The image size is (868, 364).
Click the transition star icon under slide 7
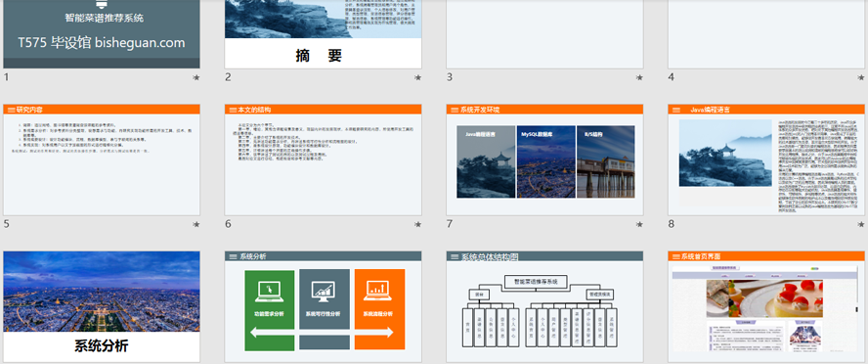point(639,224)
